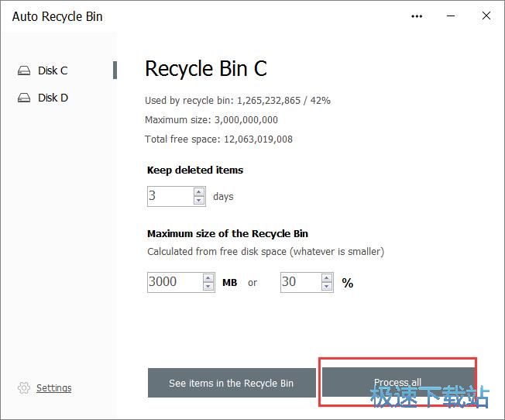Image resolution: width=505 pixels, height=420 pixels.
Task: Open the three-dots more options menu
Action: click(417, 16)
